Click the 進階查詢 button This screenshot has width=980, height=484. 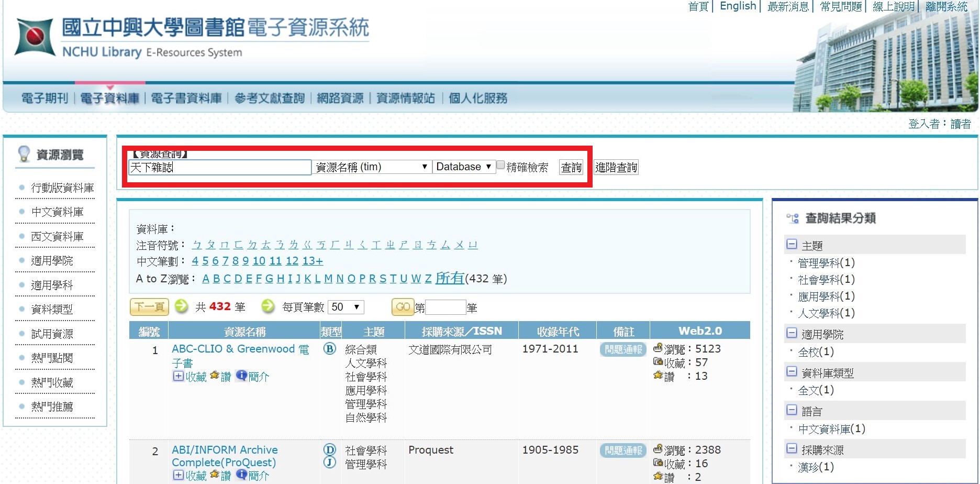click(x=616, y=167)
